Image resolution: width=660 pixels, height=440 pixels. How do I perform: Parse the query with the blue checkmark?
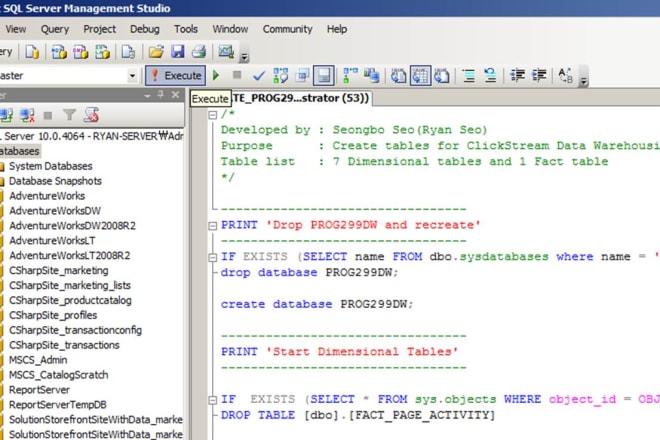(259, 76)
